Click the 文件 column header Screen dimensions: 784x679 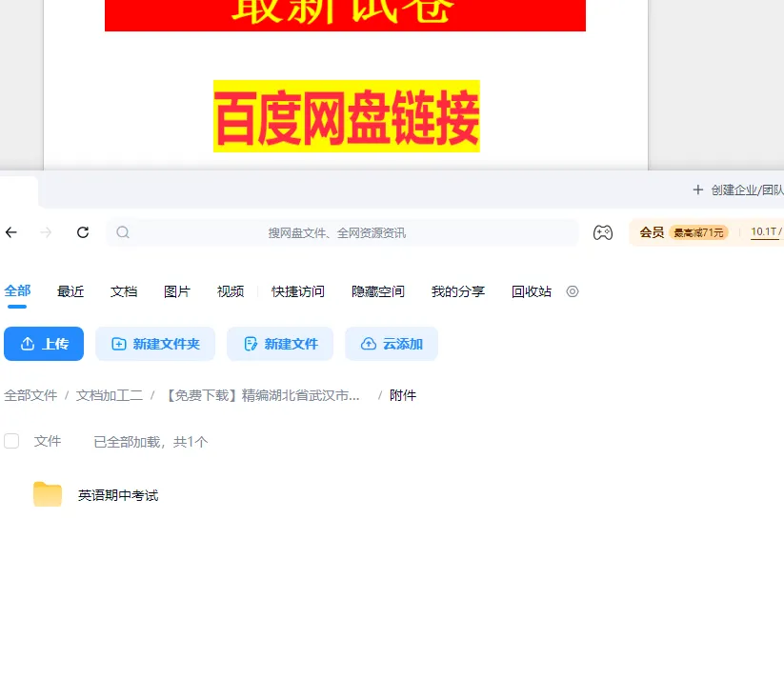pos(48,441)
